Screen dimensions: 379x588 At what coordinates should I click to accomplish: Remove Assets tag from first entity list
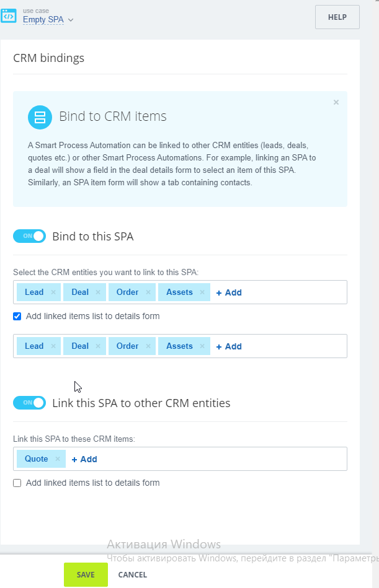click(202, 292)
